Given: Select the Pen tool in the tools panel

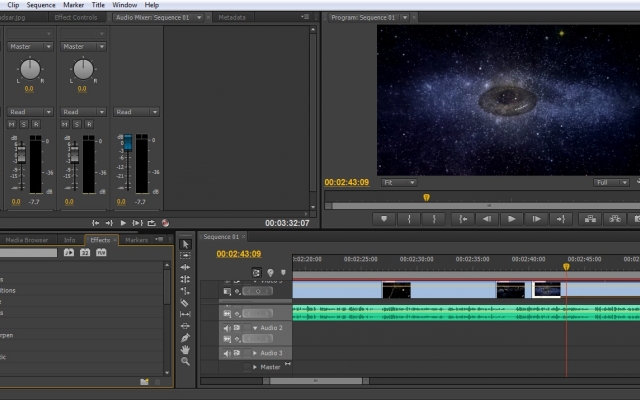Looking at the screenshot, I should (185, 338).
